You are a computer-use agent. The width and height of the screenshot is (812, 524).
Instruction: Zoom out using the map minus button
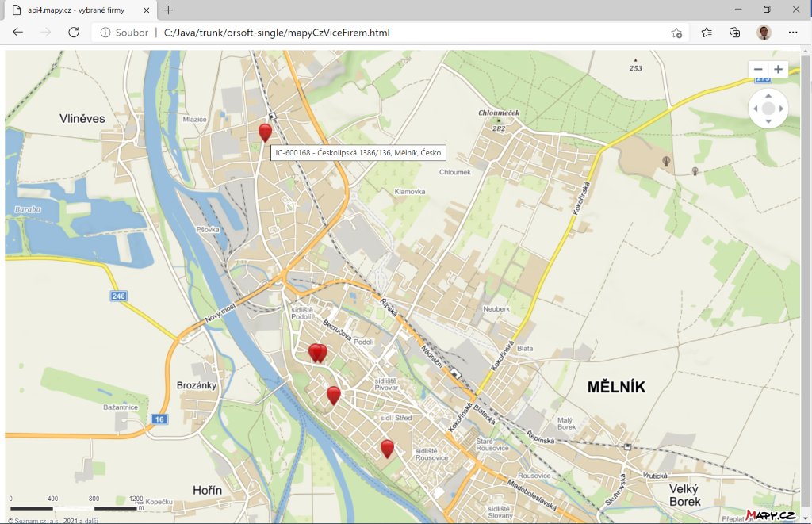758,70
